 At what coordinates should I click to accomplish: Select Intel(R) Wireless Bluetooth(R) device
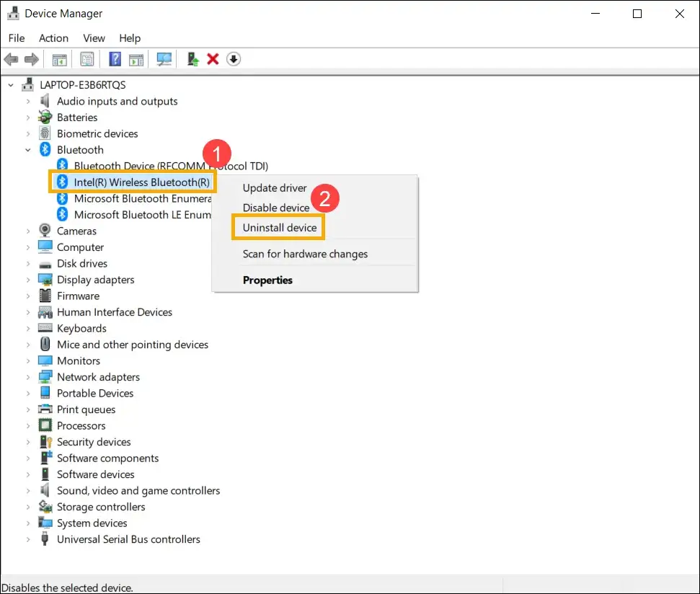pyautogui.click(x=141, y=182)
